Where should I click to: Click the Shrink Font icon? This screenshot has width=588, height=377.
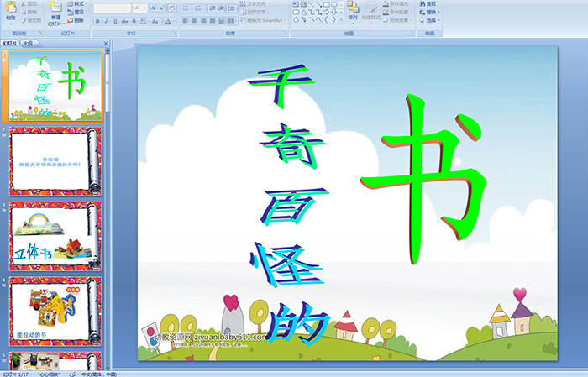pos(161,8)
